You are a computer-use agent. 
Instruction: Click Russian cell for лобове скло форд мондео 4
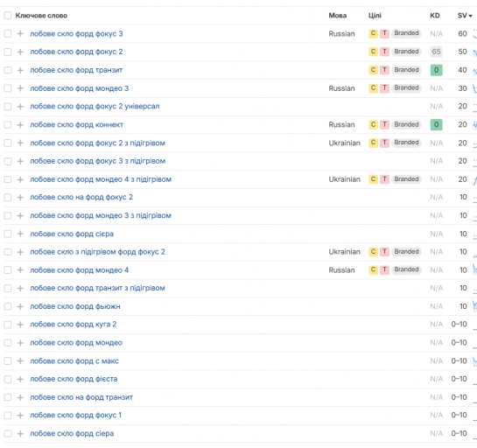pyautogui.click(x=341, y=270)
